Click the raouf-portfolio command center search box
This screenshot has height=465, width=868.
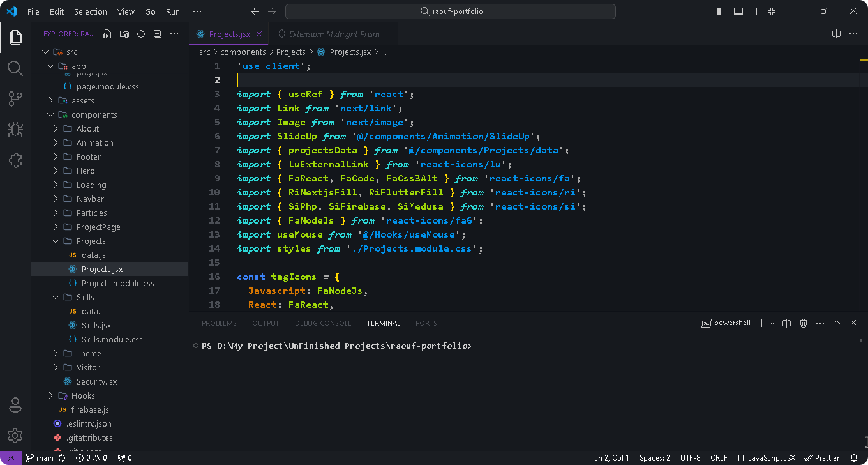tap(451, 11)
